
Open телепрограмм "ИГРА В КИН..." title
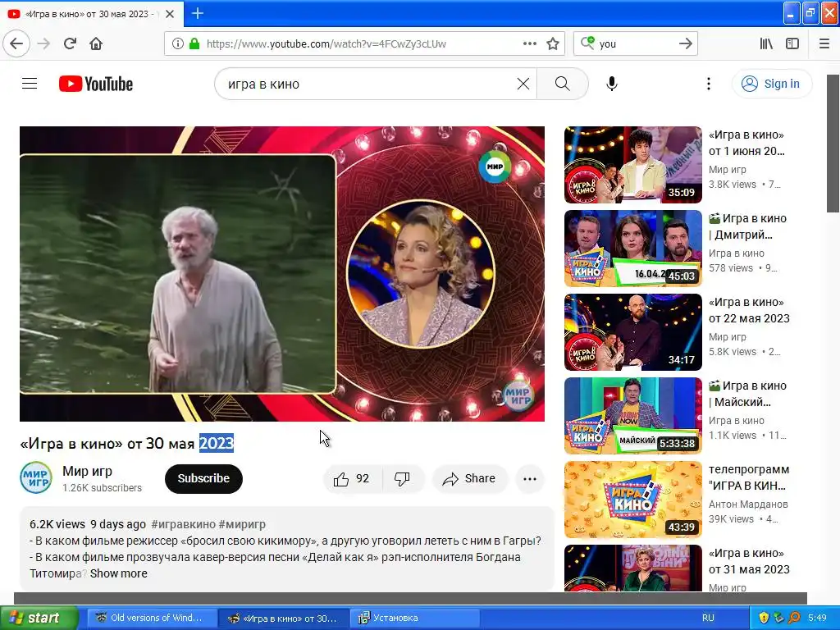[749, 477]
